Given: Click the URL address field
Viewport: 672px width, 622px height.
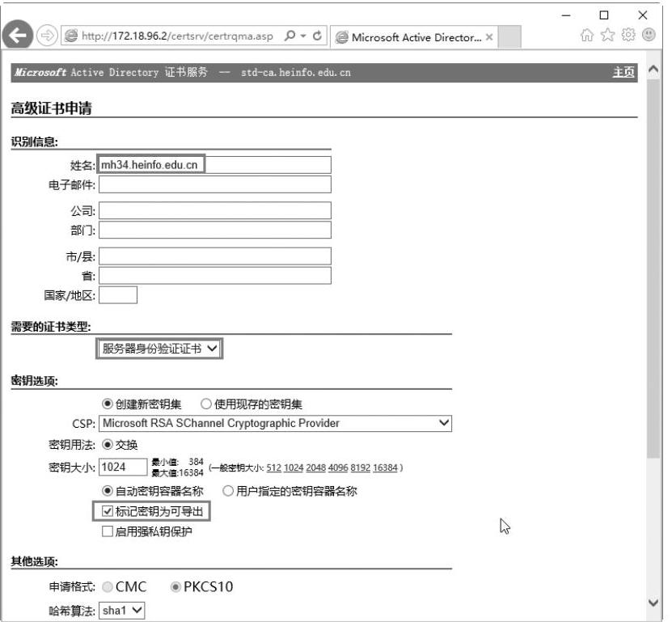Looking at the screenshot, I should coord(176,36).
